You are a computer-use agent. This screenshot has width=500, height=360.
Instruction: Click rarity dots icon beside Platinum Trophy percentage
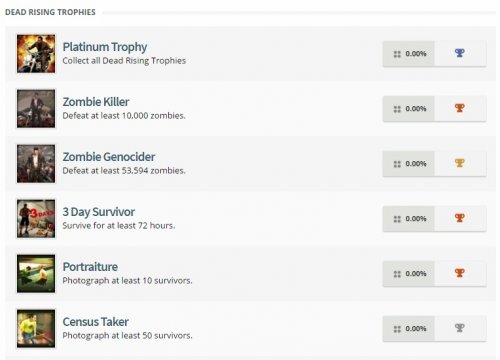click(397, 54)
